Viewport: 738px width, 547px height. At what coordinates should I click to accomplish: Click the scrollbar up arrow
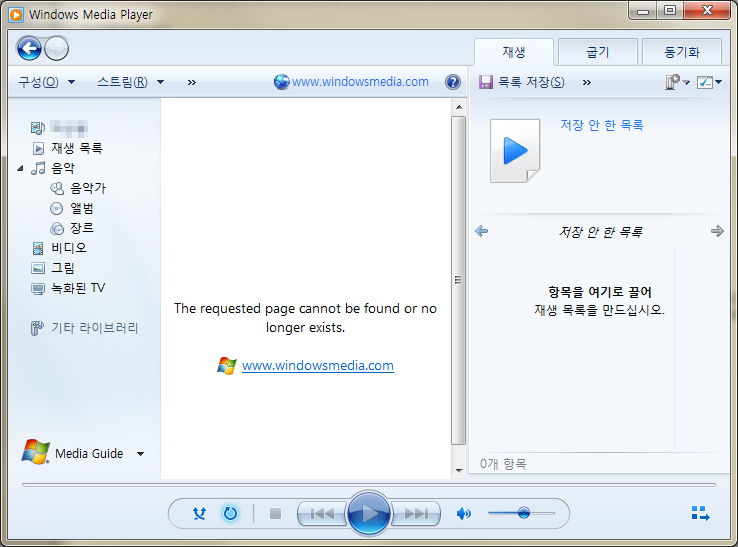[x=459, y=107]
